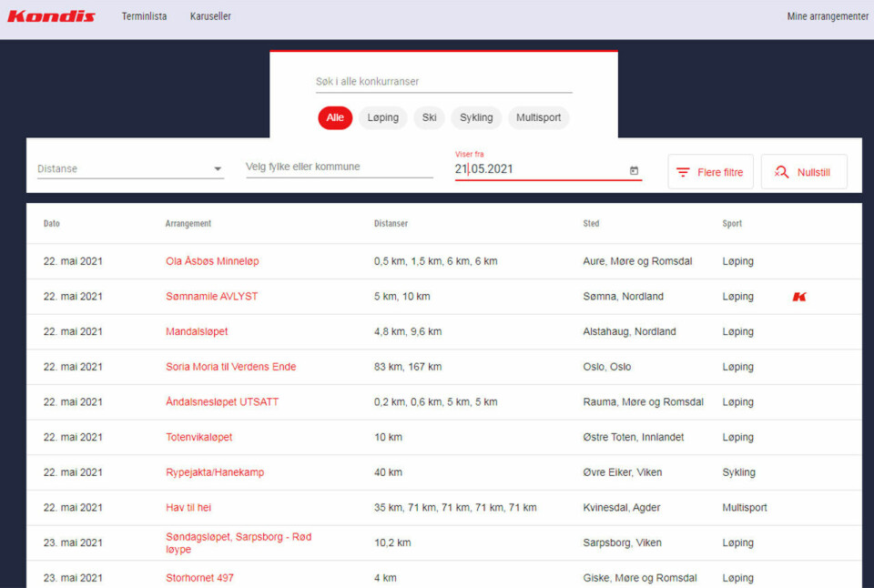Click the text Alstahaug, Nordland
874x588 pixels.
click(629, 331)
